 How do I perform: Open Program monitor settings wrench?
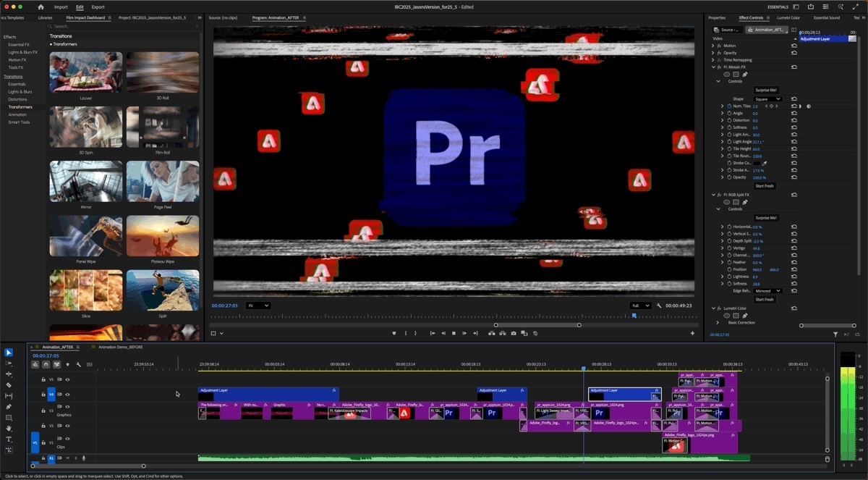660,306
